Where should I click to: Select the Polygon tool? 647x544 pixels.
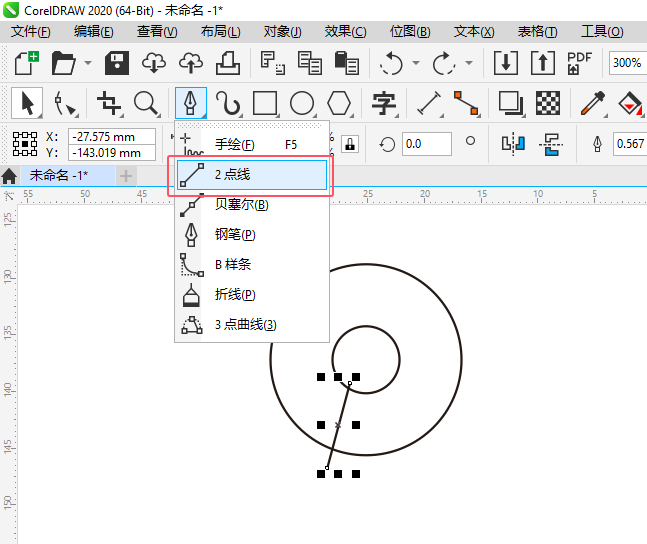pos(339,103)
